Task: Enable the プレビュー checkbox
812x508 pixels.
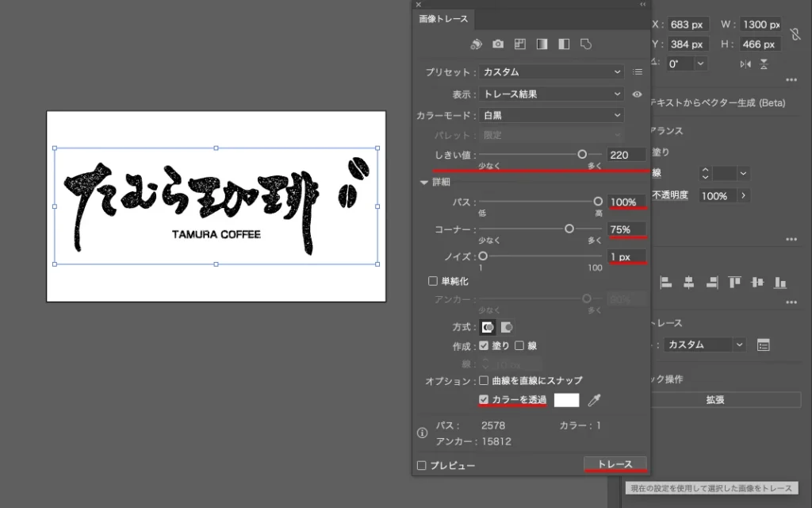Action: point(422,465)
